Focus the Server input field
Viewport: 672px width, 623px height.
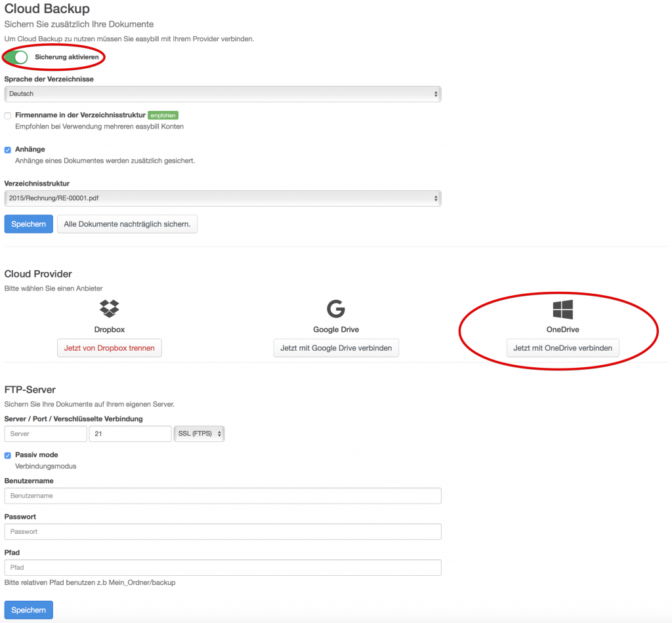pyautogui.click(x=46, y=433)
